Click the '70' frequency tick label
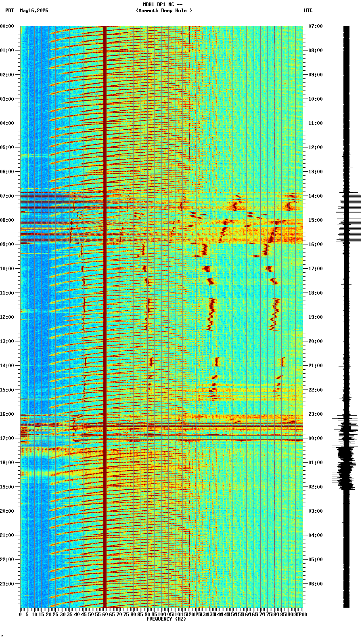This screenshot has height=640, width=364. (x=119, y=615)
